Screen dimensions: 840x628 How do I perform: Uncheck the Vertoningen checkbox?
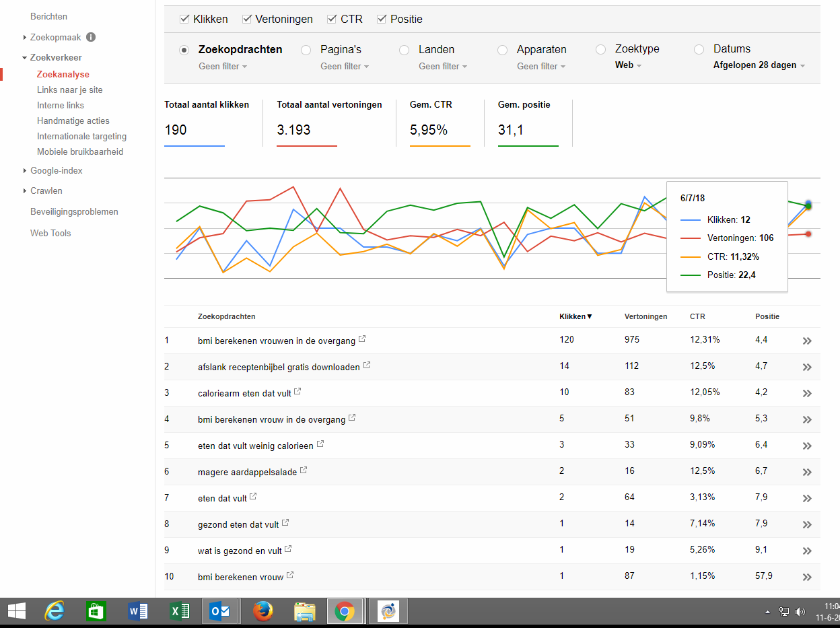(246, 19)
